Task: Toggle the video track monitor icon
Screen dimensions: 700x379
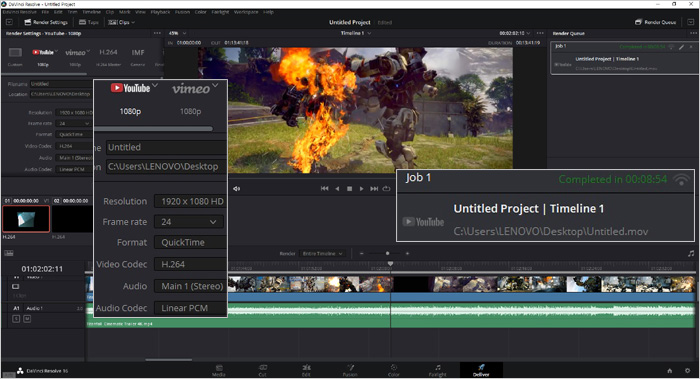Action: pos(16,287)
